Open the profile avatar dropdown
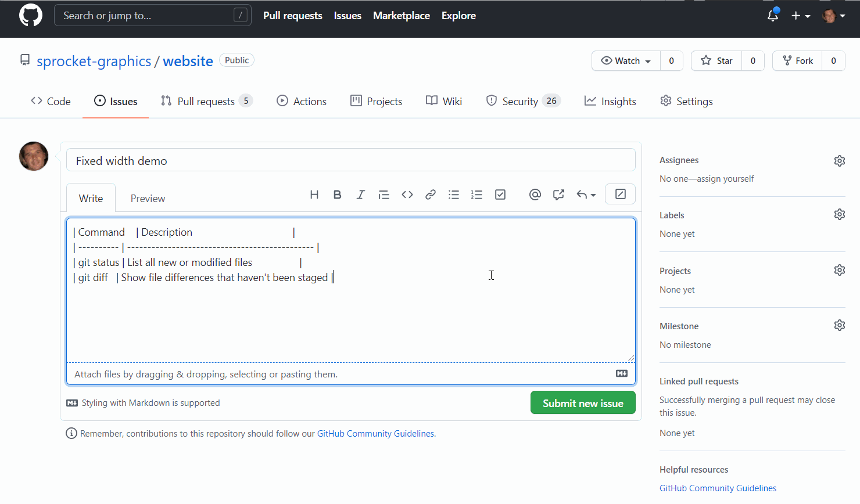This screenshot has height=504, width=860. [833, 16]
